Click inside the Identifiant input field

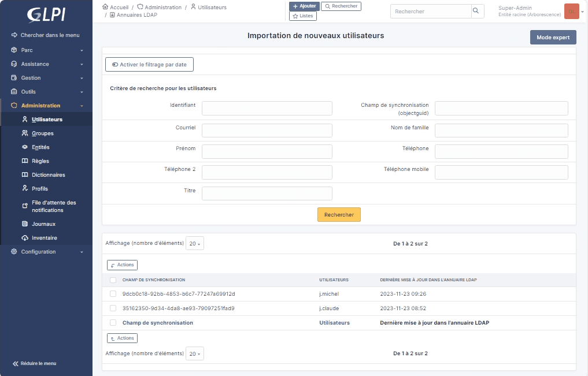pos(267,109)
